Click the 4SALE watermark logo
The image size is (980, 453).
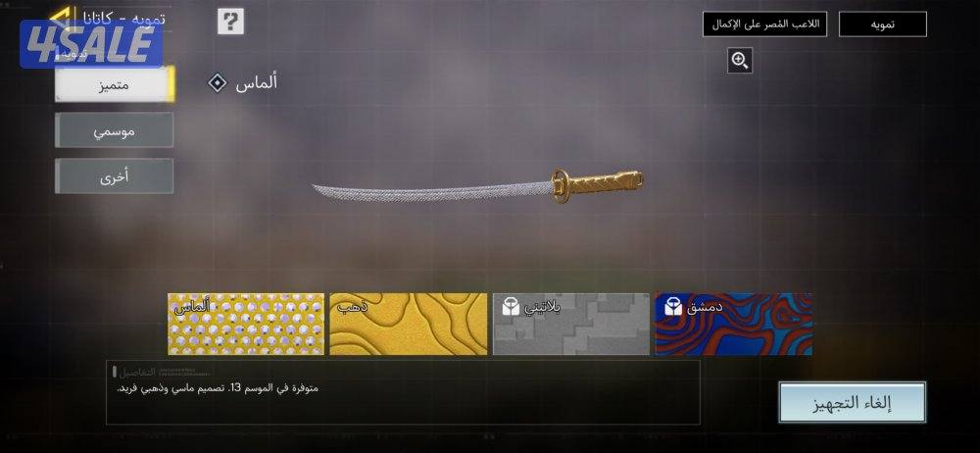pyautogui.click(x=91, y=44)
